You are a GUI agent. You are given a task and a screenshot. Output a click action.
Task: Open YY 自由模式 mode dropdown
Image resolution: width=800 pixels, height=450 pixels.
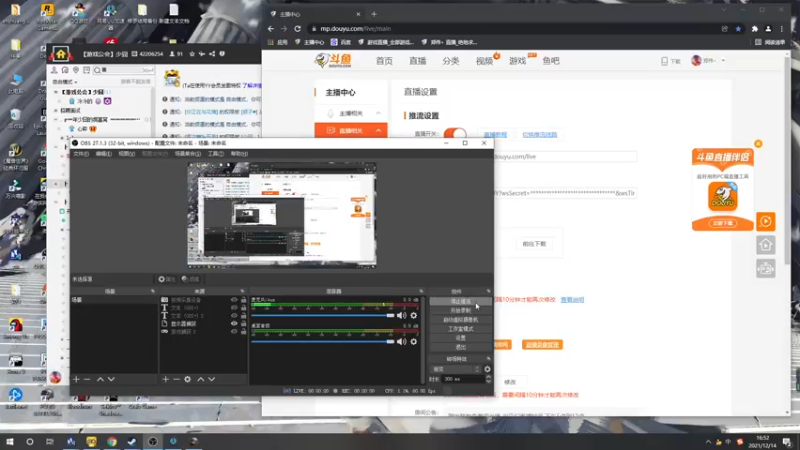pyautogui.click(x=65, y=82)
